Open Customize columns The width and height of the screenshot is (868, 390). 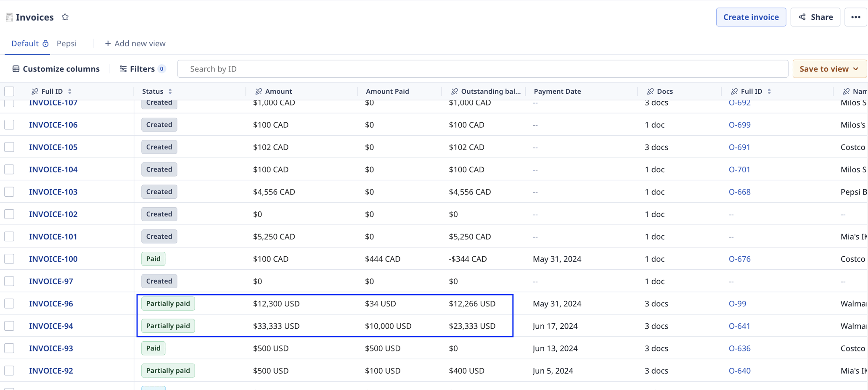click(x=56, y=69)
